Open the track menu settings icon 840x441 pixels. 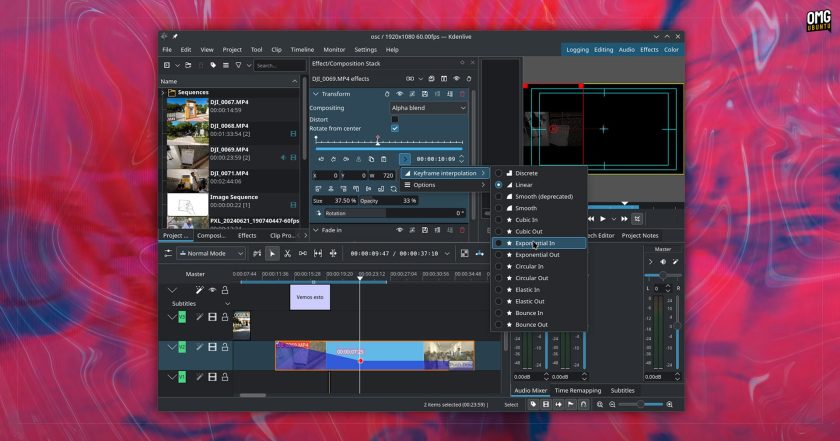pos(168,253)
